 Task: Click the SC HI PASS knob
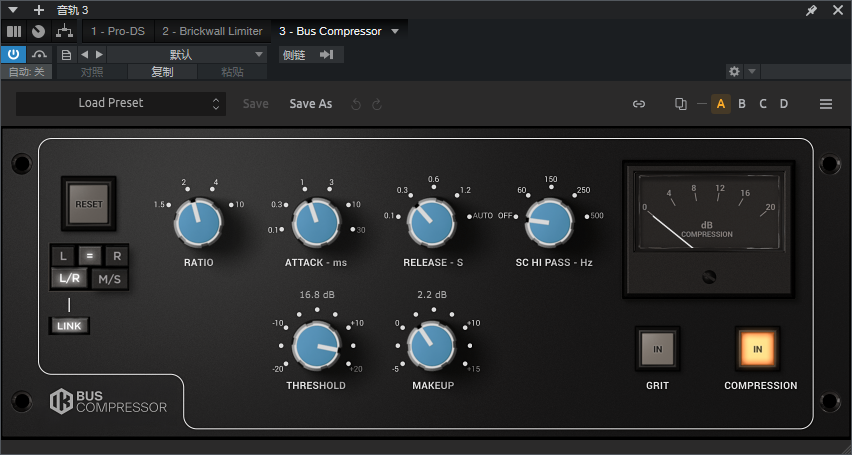pos(549,223)
